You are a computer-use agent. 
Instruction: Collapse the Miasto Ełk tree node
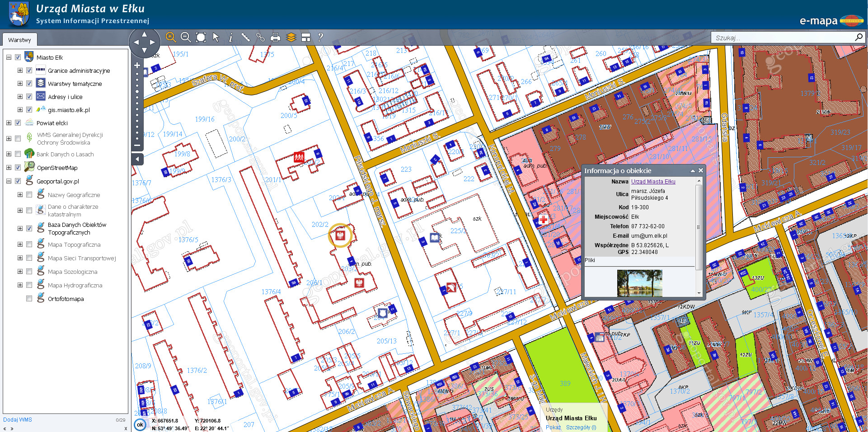[x=9, y=57]
